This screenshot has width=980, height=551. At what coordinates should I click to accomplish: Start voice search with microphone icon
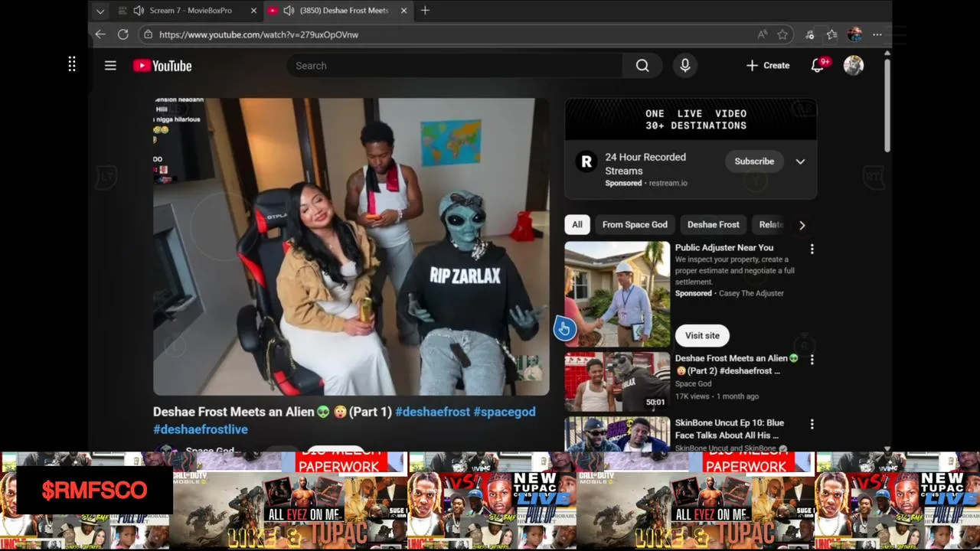[685, 66]
